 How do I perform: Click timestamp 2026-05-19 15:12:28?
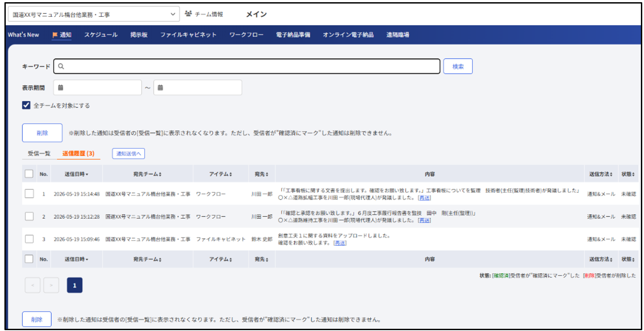point(76,217)
